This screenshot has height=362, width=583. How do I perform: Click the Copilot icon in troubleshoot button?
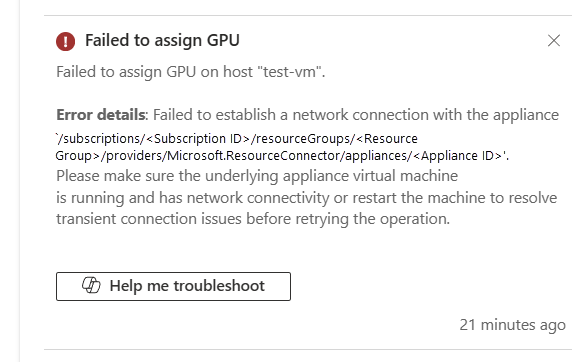point(91,285)
